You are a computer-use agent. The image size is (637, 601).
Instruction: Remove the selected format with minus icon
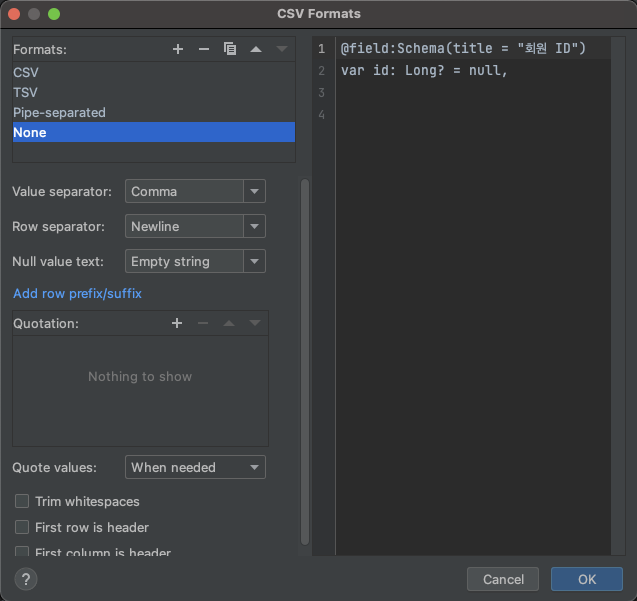pyautogui.click(x=204, y=49)
